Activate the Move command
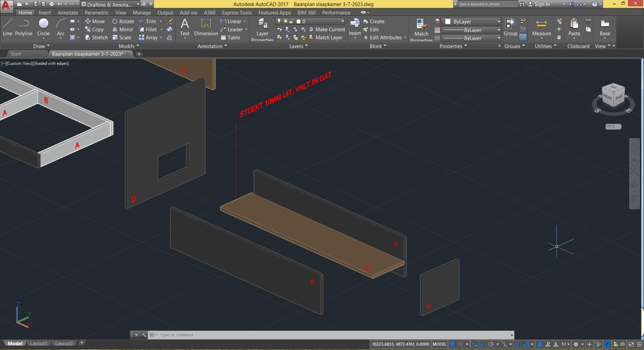Screen dimensions: 644x350 click(95, 21)
